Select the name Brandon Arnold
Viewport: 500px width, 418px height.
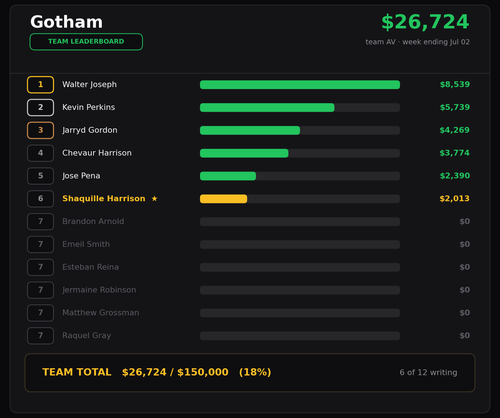[x=93, y=222]
